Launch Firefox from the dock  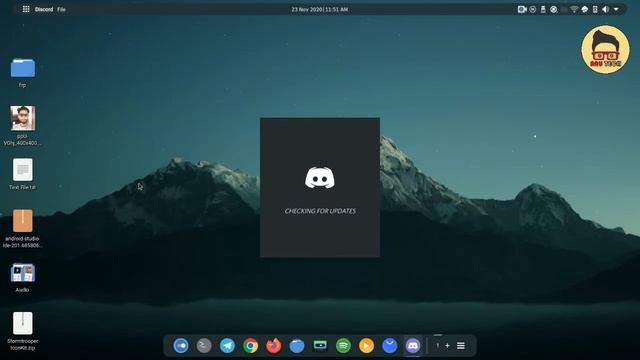[273, 346]
